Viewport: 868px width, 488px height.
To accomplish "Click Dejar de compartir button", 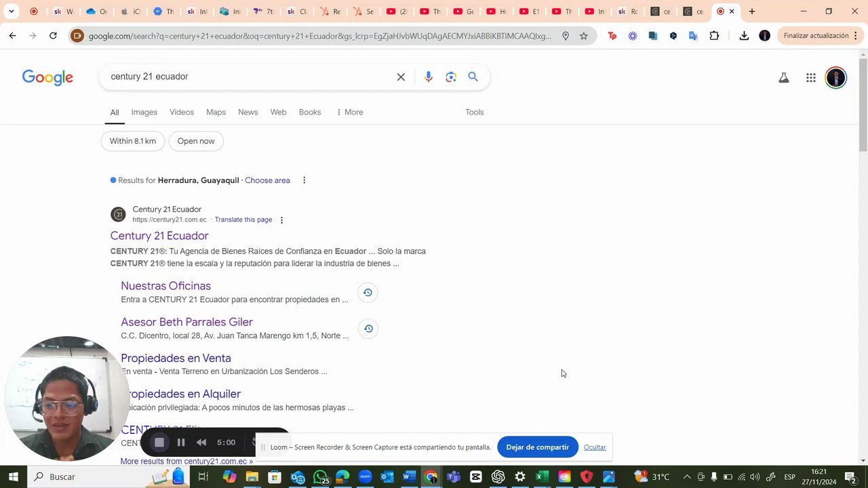I will [x=537, y=447].
